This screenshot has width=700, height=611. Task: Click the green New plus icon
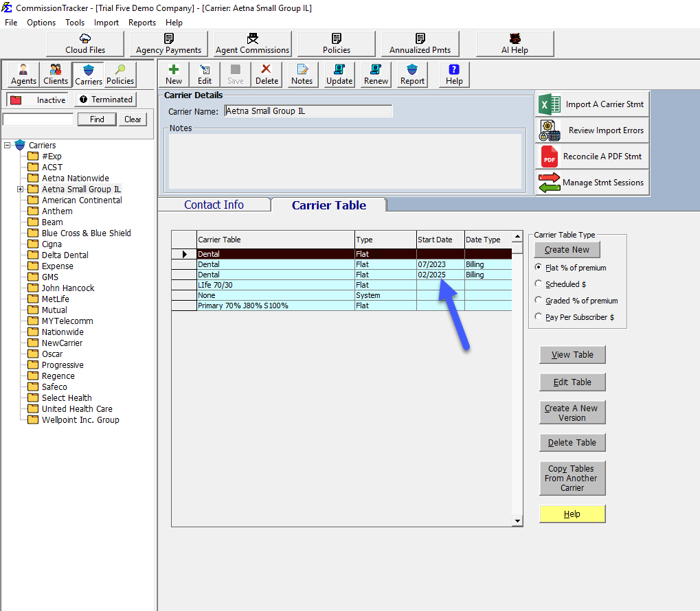point(173,74)
